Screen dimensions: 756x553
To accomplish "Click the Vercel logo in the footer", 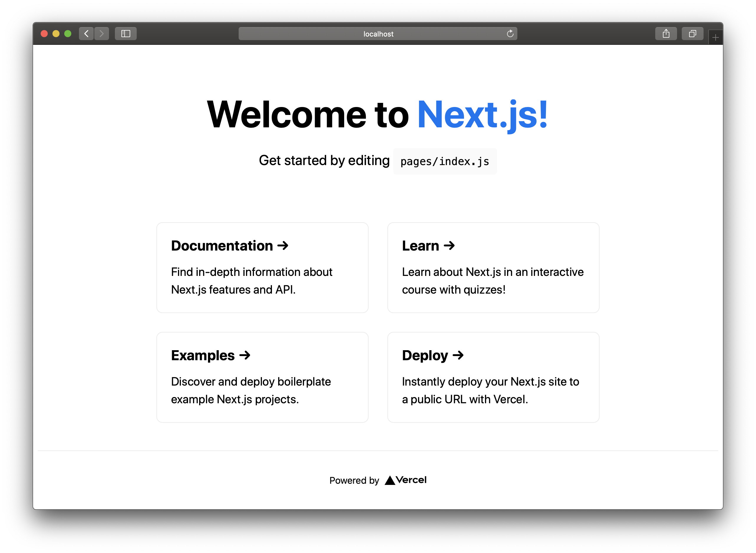I will pyautogui.click(x=406, y=480).
